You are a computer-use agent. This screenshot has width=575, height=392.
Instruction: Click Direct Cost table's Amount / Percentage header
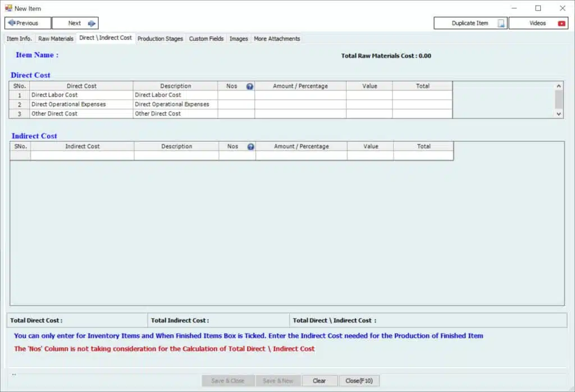tap(300, 86)
